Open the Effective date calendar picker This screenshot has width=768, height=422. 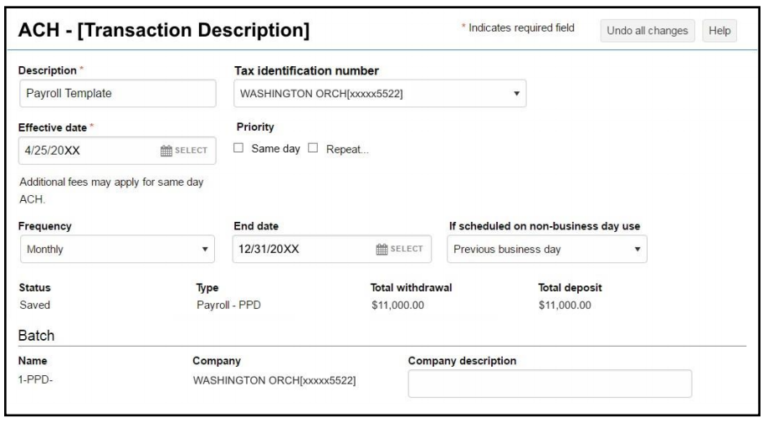pos(184,150)
